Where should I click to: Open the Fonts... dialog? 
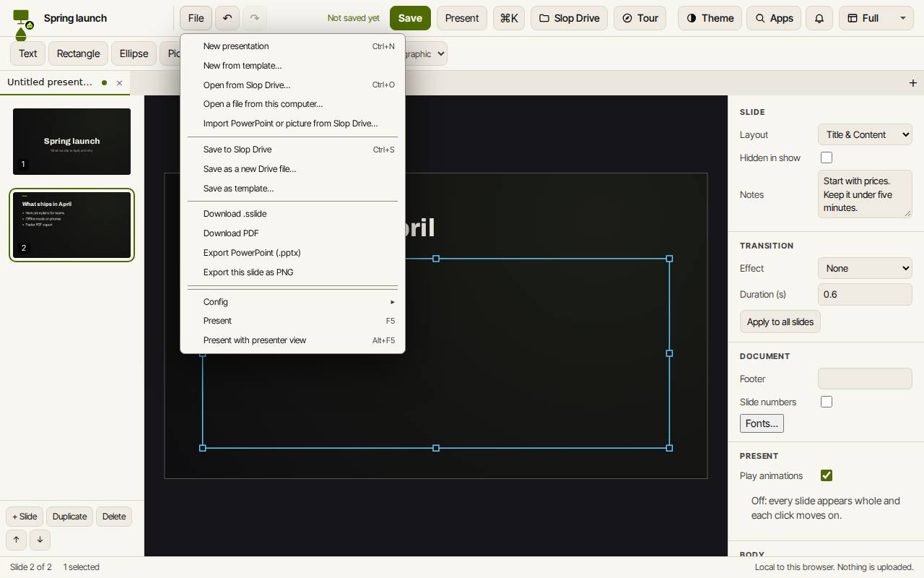coord(762,423)
